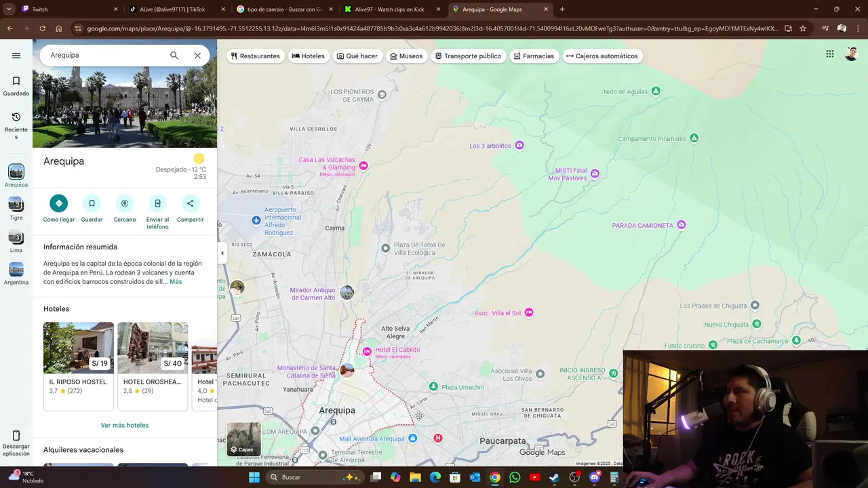
Task: Open the Google apps grid
Action: point(830,54)
